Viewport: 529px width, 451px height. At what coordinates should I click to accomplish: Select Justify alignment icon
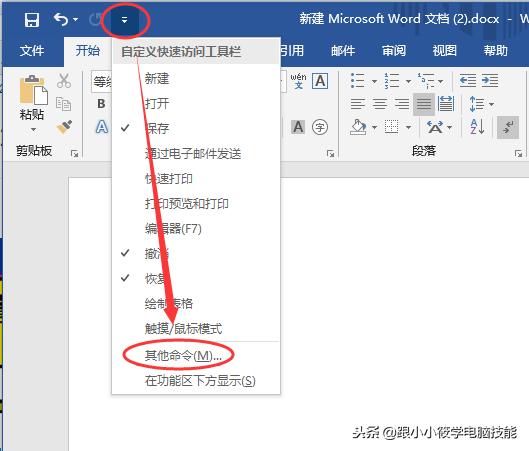pos(424,104)
